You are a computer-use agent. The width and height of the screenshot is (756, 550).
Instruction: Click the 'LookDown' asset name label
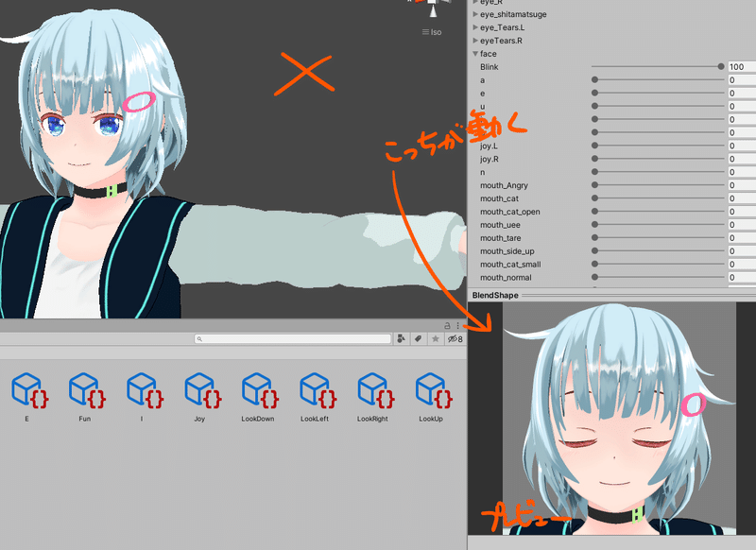pyautogui.click(x=258, y=419)
